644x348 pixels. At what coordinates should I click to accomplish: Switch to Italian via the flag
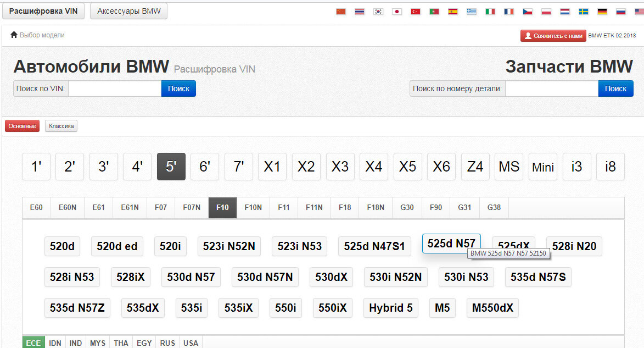coord(490,12)
